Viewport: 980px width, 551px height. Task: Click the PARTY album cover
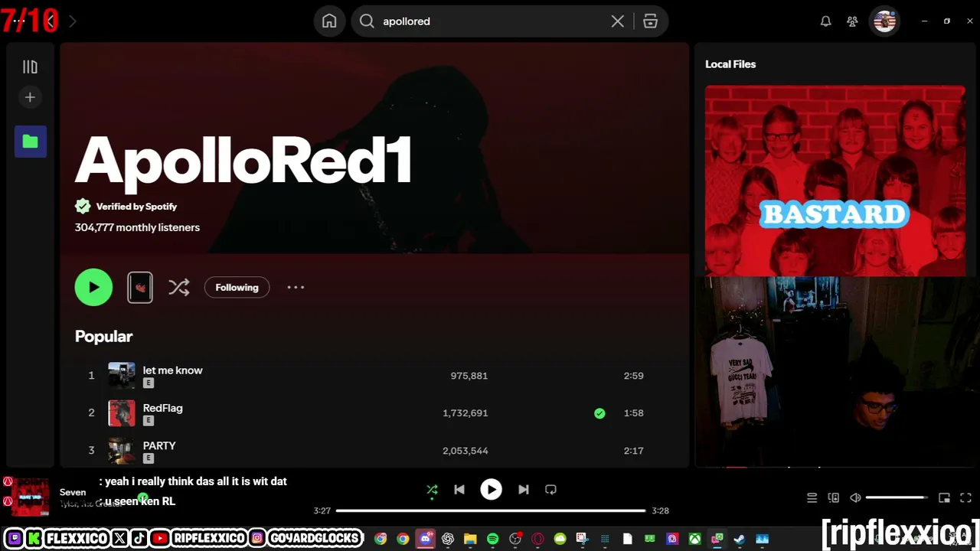(122, 451)
